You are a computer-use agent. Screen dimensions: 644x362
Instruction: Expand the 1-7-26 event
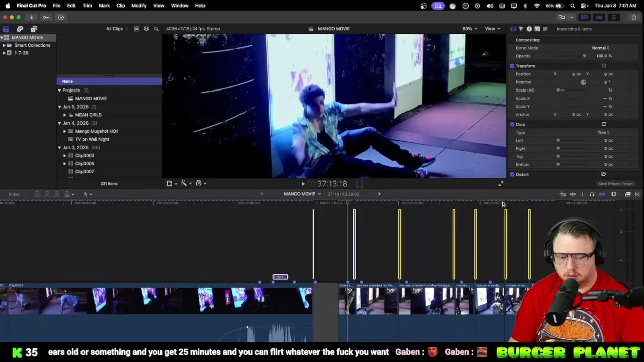pyautogui.click(x=4, y=53)
